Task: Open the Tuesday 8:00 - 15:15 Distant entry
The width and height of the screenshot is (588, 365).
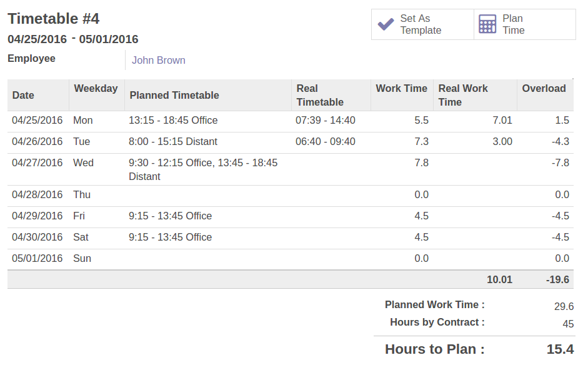Action: tap(173, 142)
